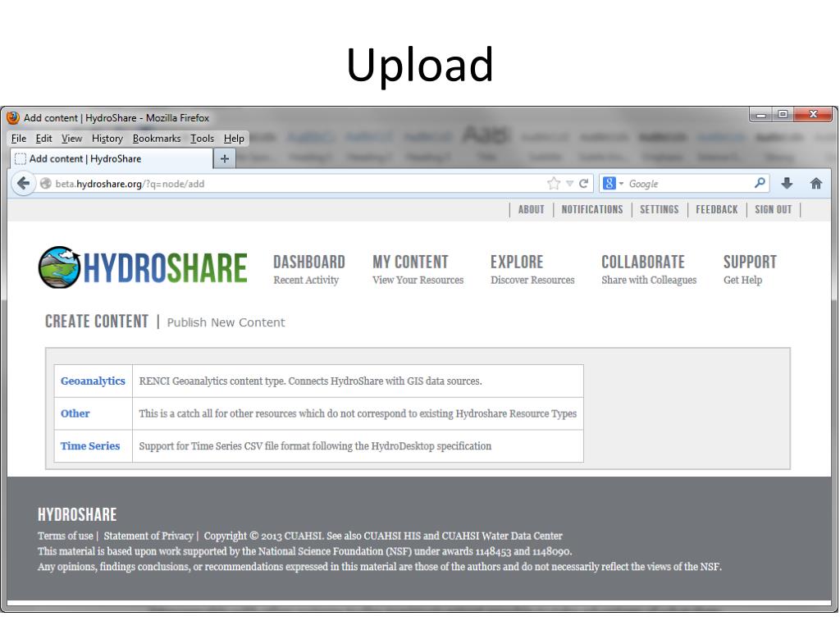Viewport: 840px width, 630px height.
Task: Open the Help menu
Action: (234, 139)
